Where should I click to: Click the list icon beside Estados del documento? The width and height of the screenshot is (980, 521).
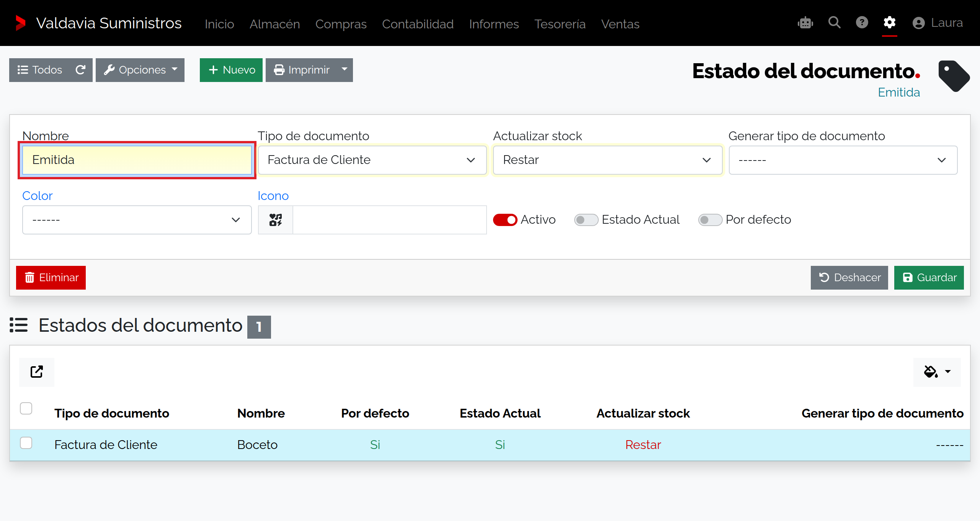[19, 325]
